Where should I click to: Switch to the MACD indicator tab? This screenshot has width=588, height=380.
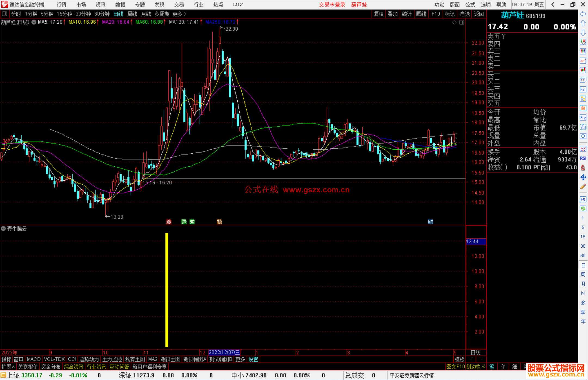(34, 359)
